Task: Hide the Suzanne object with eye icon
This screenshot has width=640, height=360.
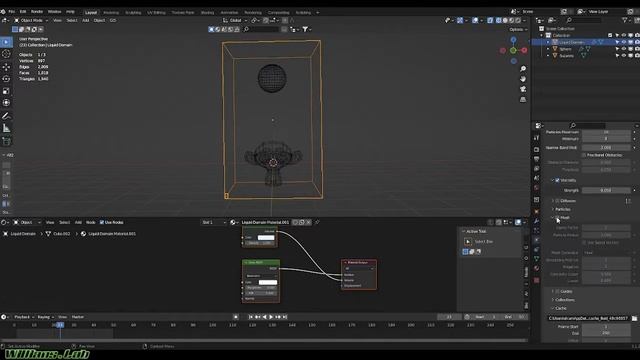Action: pos(624,56)
